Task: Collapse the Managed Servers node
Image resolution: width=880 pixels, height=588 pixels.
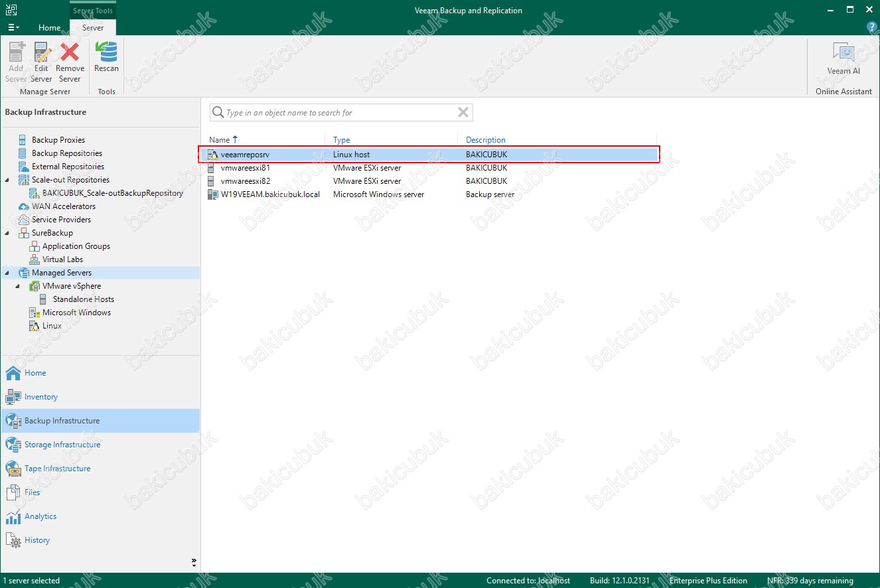Action: click(x=7, y=273)
